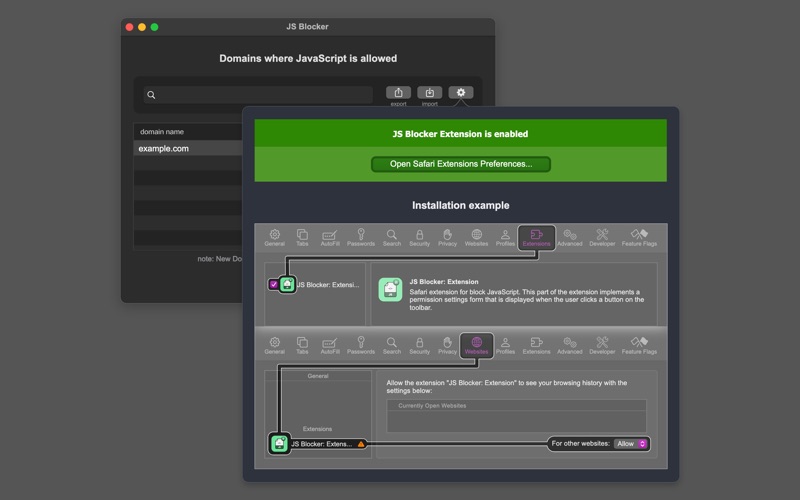Click the import icon button in JS Blocker window
The image size is (800, 500).
click(430, 92)
